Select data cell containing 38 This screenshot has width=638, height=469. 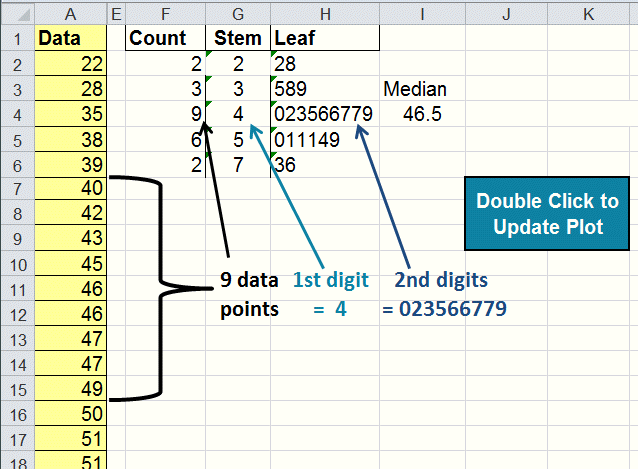click(71, 139)
